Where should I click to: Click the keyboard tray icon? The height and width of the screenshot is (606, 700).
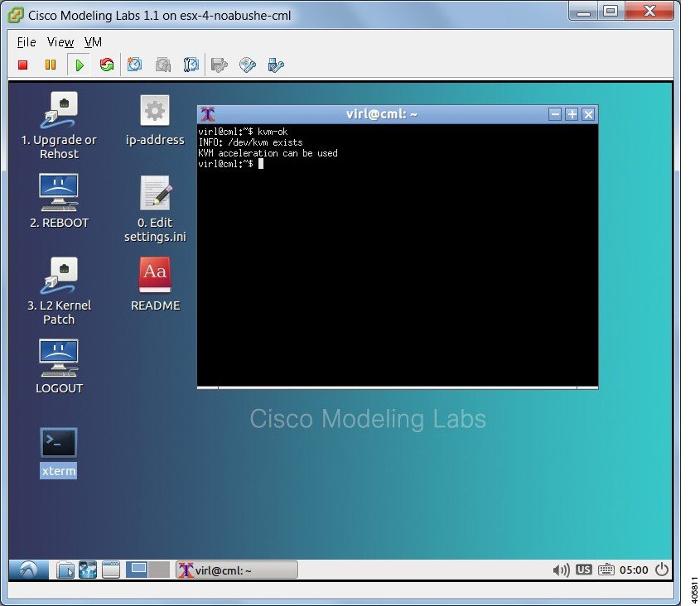(x=606, y=570)
